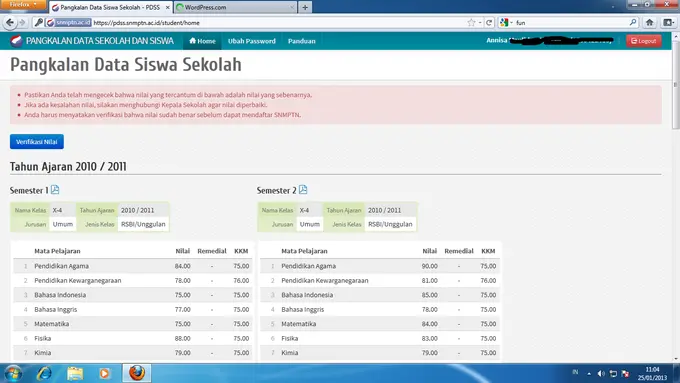Screen dimensions: 680x383
Task: Click the volume speaker tray icon
Action: (601, 373)
